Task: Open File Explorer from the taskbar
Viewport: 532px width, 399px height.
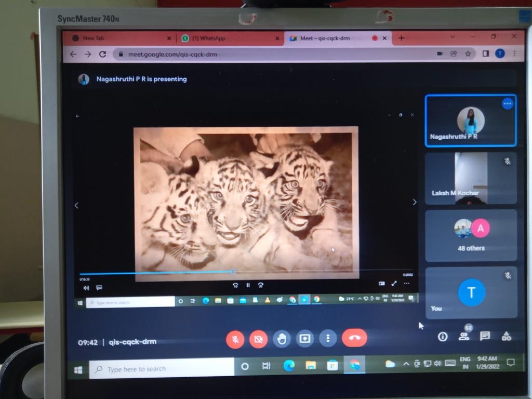Action: point(311,365)
